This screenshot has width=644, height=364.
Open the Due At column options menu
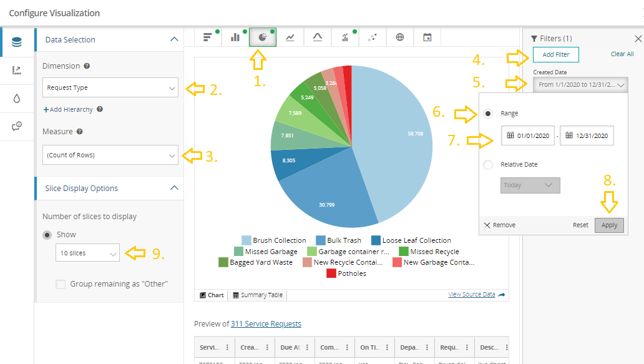[307, 348]
